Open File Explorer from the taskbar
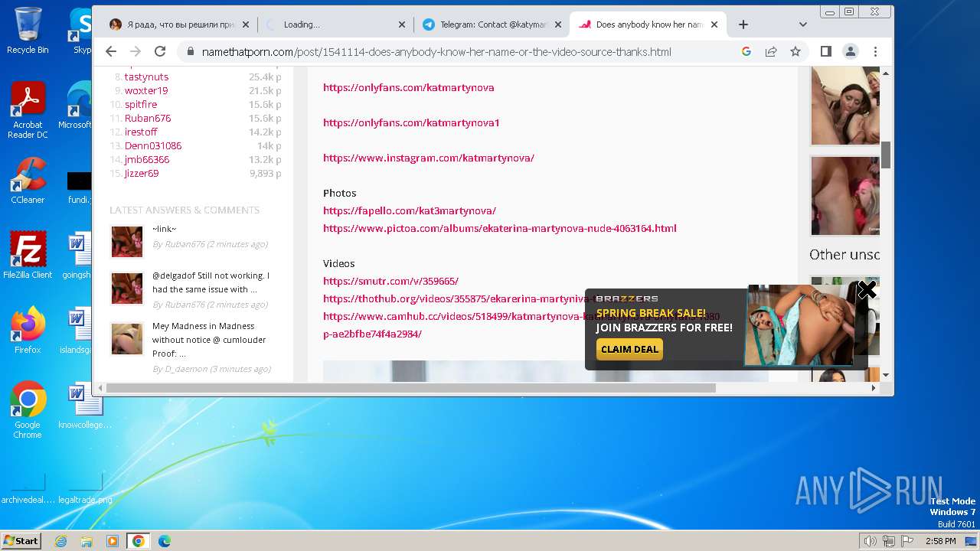 [87, 541]
